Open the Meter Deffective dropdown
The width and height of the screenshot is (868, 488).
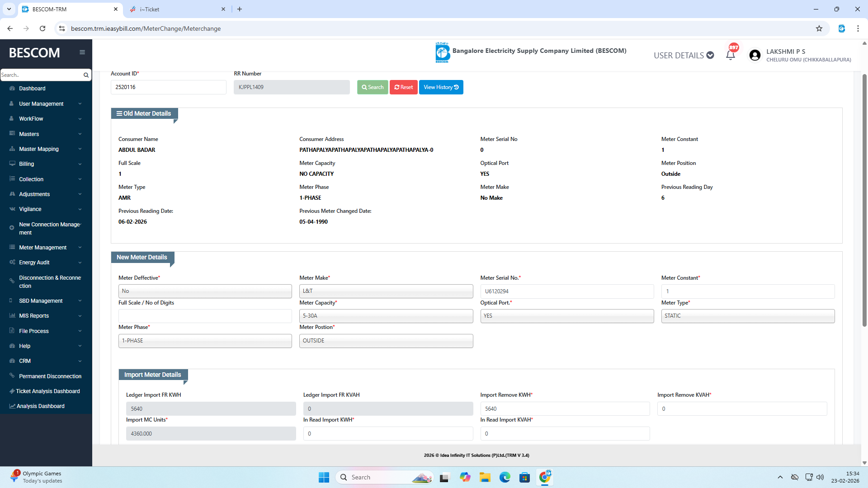(205, 291)
